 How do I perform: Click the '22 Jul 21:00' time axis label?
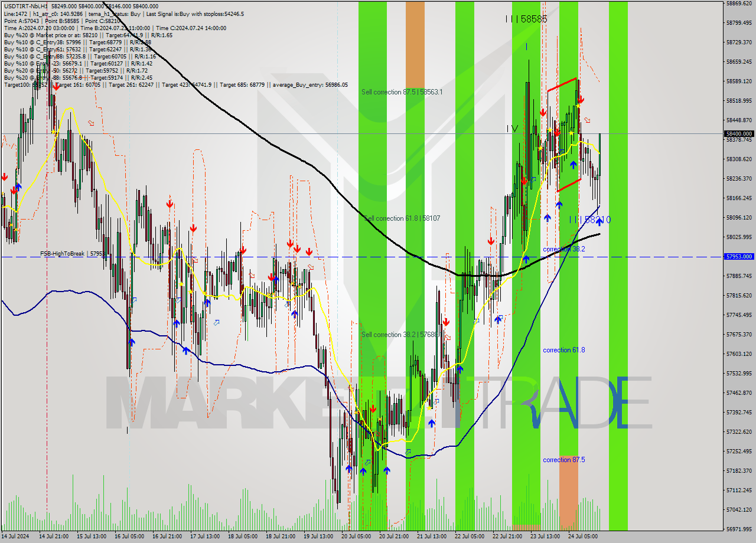click(x=508, y=537)
